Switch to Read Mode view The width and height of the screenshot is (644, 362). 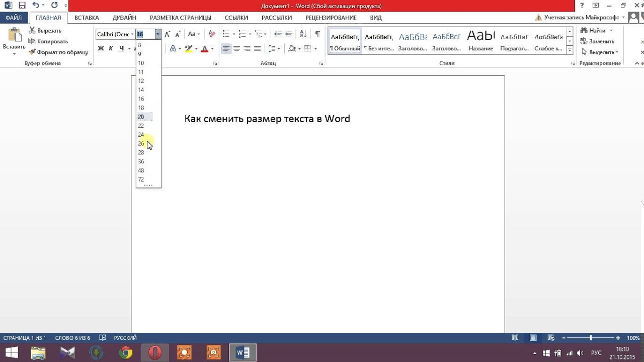click(515, 338)
